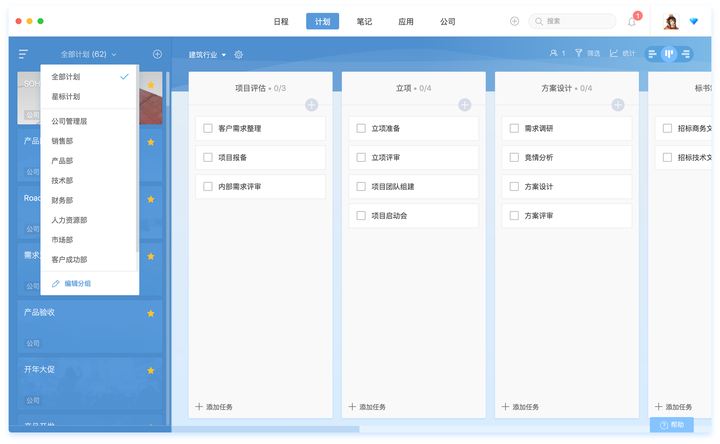Switch to the 公司 tab
The height and width of the screenshot is (444, 720).
coord(447,22)
